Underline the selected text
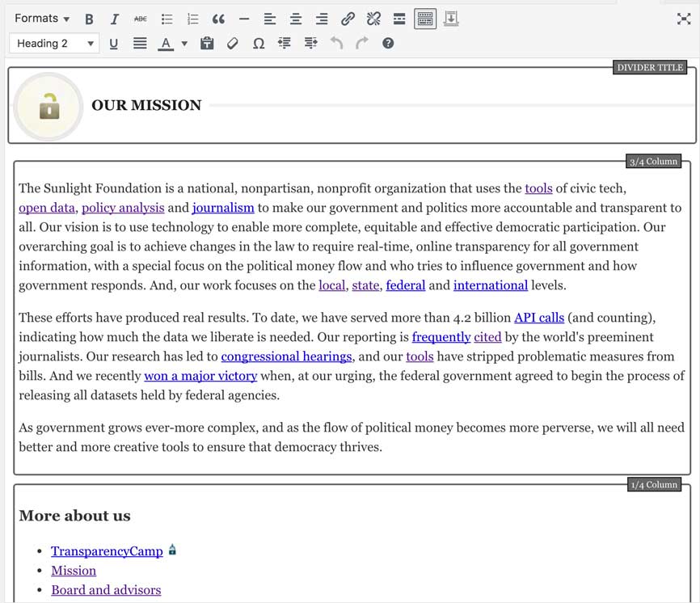 tap(114, 44)
